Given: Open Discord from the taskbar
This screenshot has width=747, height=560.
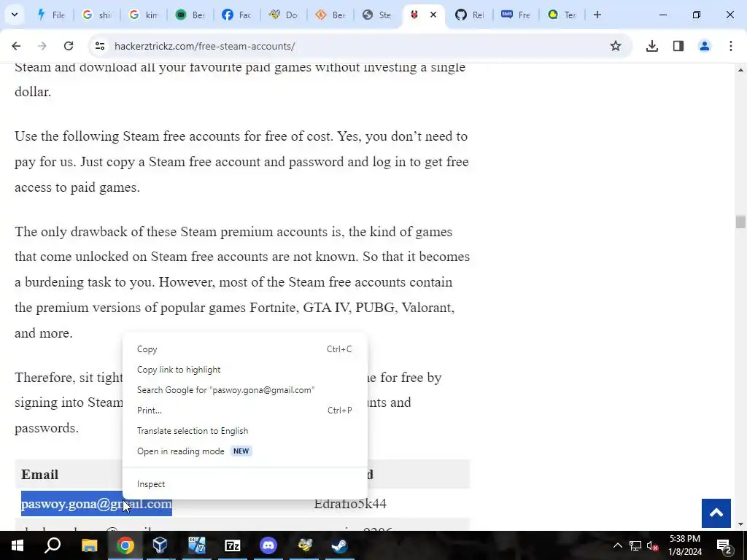Looking at the screenshot, I should (268, 545).
